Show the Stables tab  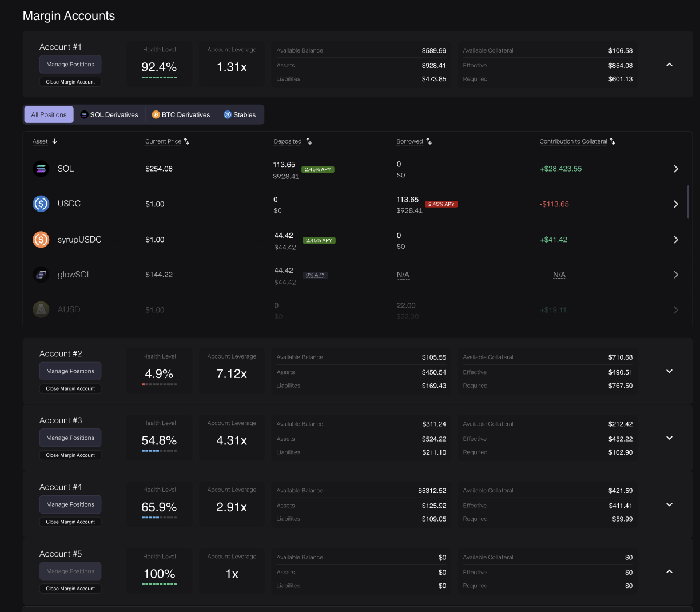(240, 115)
